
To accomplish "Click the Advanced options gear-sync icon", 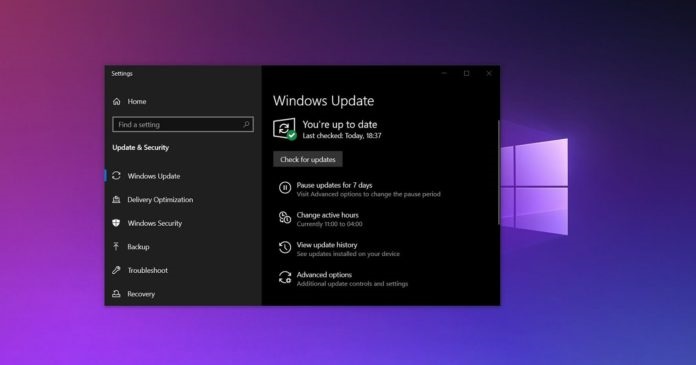I will point(285,278).
